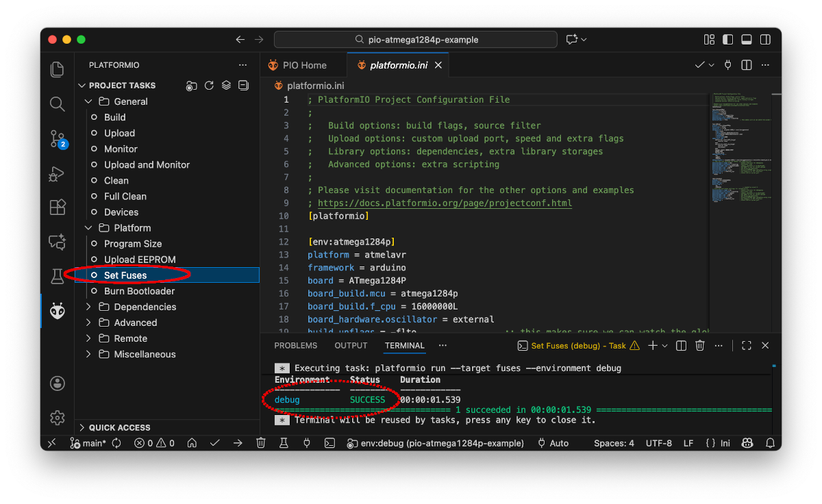This screenshot has height=504, width=822.
Task: Open the Accounts menu in activity bar
Action: click(58, 383)
